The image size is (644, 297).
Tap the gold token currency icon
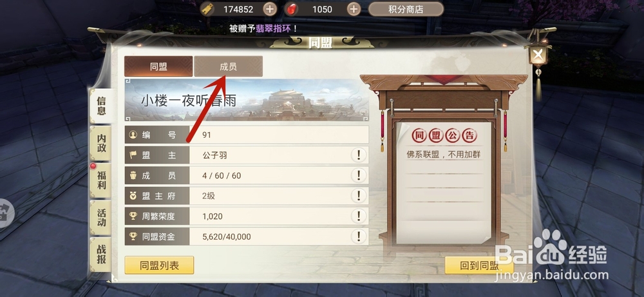coord(209,10)
